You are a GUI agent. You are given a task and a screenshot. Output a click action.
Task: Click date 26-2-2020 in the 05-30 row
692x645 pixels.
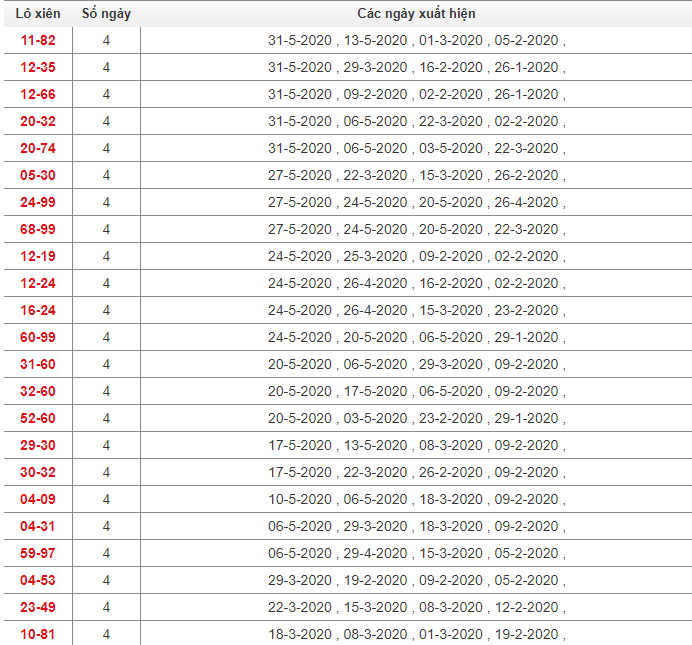(x=527, y=175)
